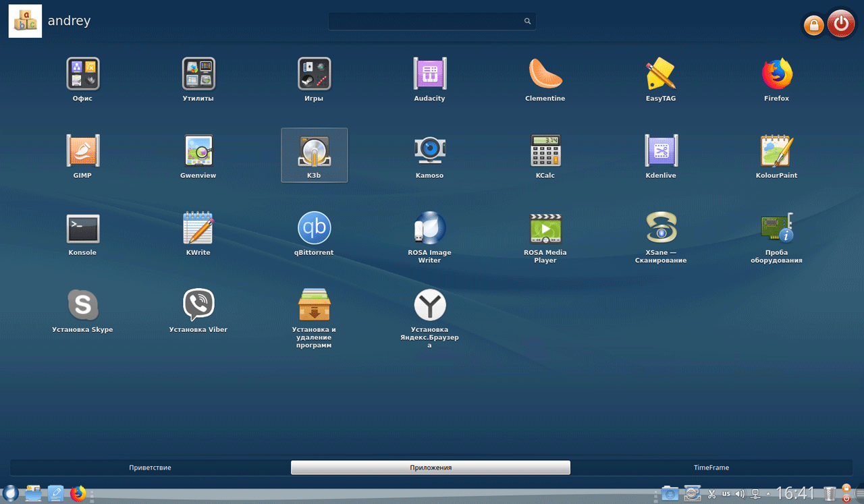Open KolourPaint drawing program
864x504 pixels.
click(x=776, y=151)
